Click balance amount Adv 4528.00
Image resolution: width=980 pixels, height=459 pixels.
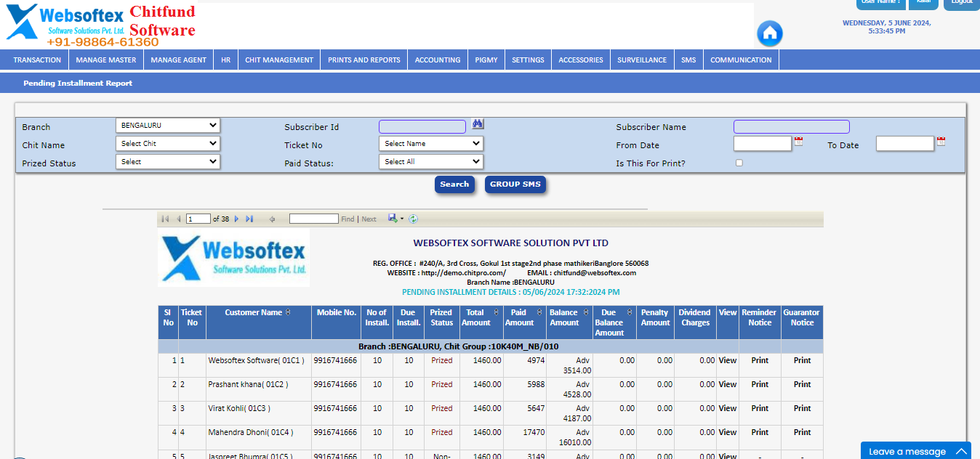tap(577, 389)
